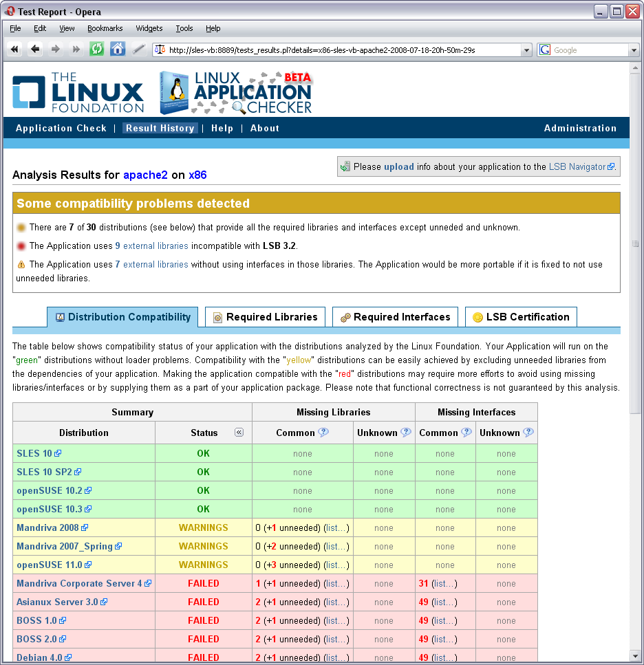Viewport: 644px width, 665px height.
Task: Click the wand toolbar icon
Action: click(139, 50)
